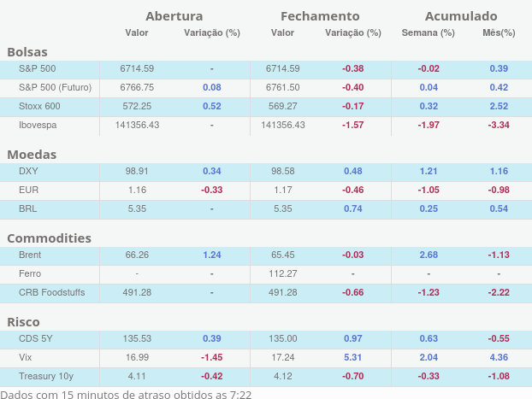Image resolution: width=532 pixels, height=399 pixels.
Task: Select the Bolsas section heading
Action: [x=27, y=52]
